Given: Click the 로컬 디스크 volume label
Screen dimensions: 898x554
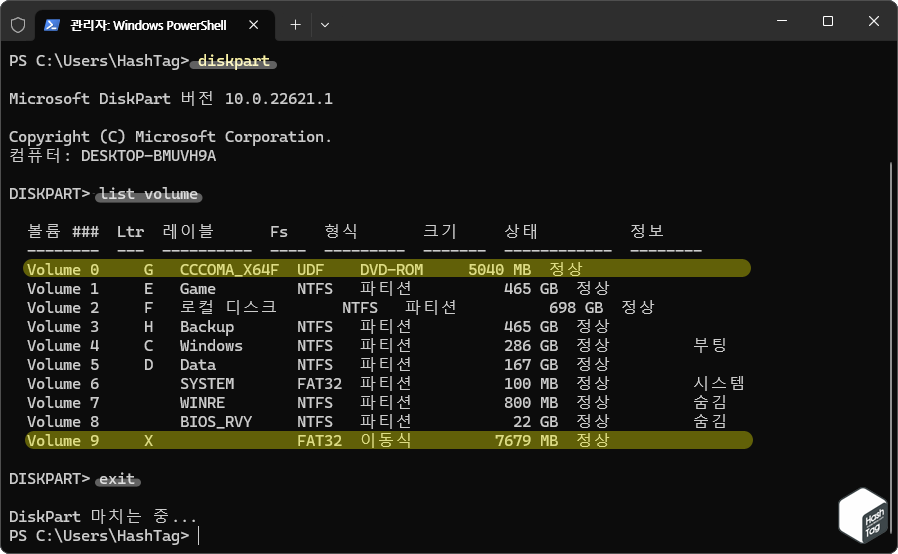Looking at the screenshot, I should 228,308.
